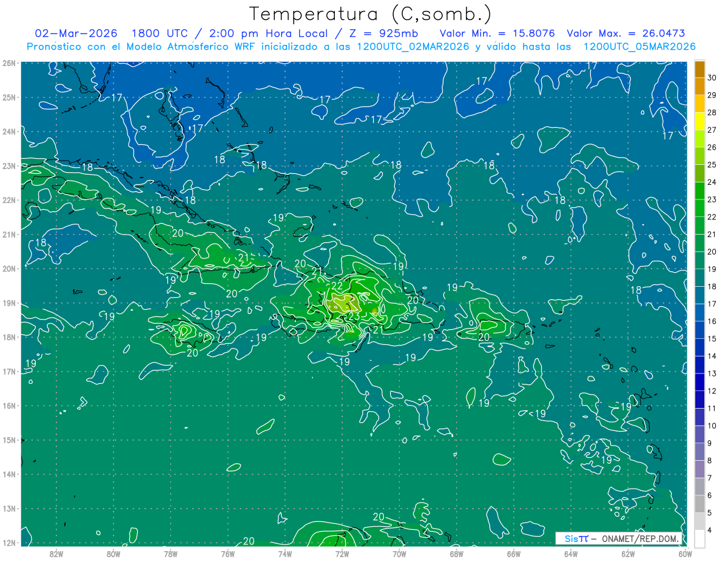Image resolution: width=728 pixels, height=562 pixels.
Task: Click the color legend label 27
Action: point(712,129)
